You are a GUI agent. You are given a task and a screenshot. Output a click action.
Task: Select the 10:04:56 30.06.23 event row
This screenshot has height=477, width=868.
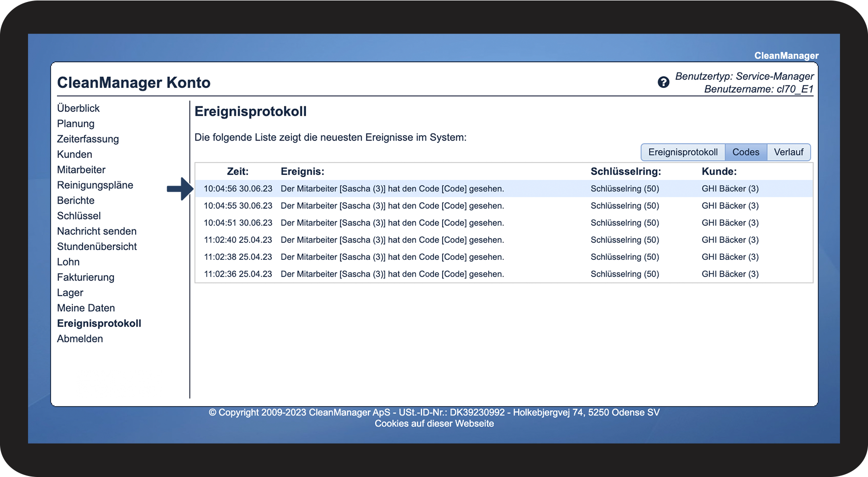tap(504, 189)
